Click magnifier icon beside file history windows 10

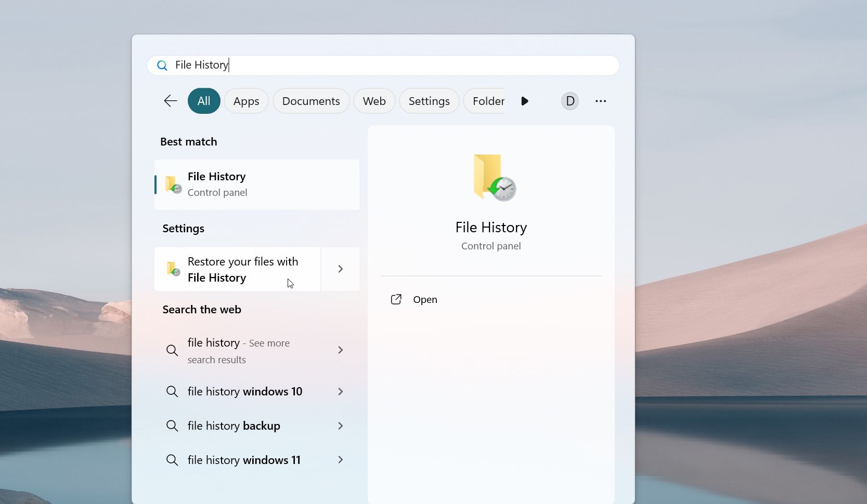[x=172, y=391]
